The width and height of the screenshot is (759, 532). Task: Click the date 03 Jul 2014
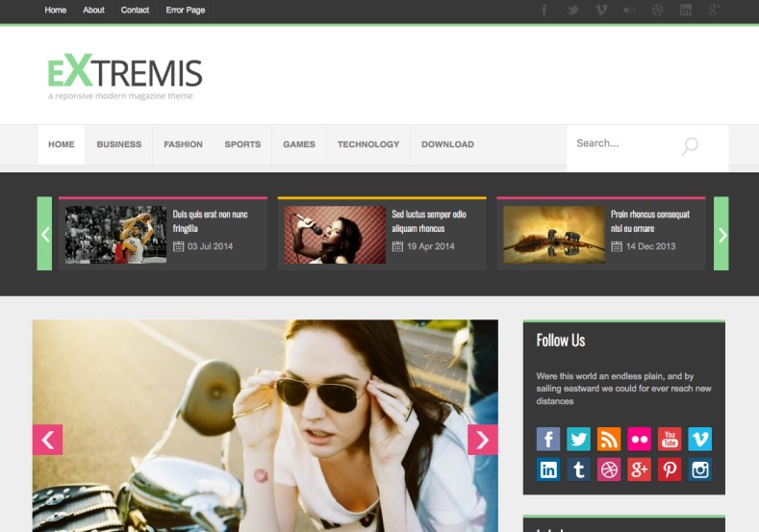click(210, 246)
